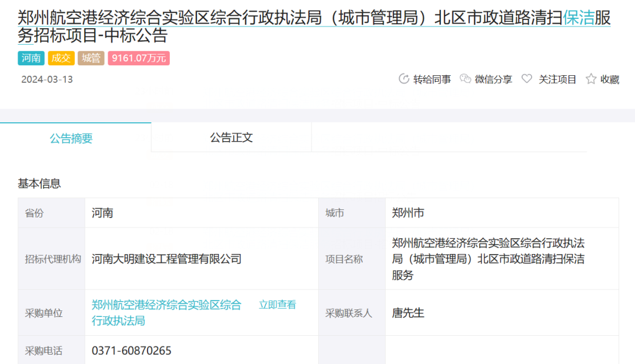Screen dimensions: 635x364
Task: Click the 9161.07万元 amount tag
Action: 139,58
